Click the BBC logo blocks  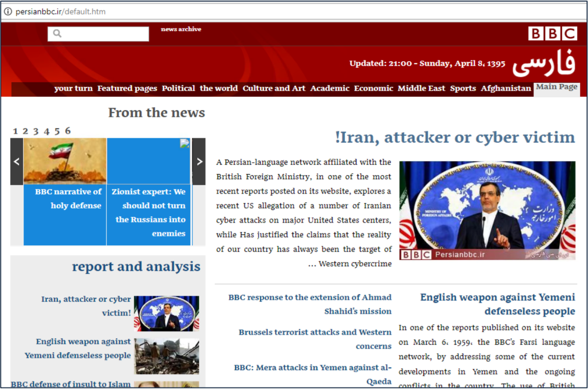[x=553, y=33]
